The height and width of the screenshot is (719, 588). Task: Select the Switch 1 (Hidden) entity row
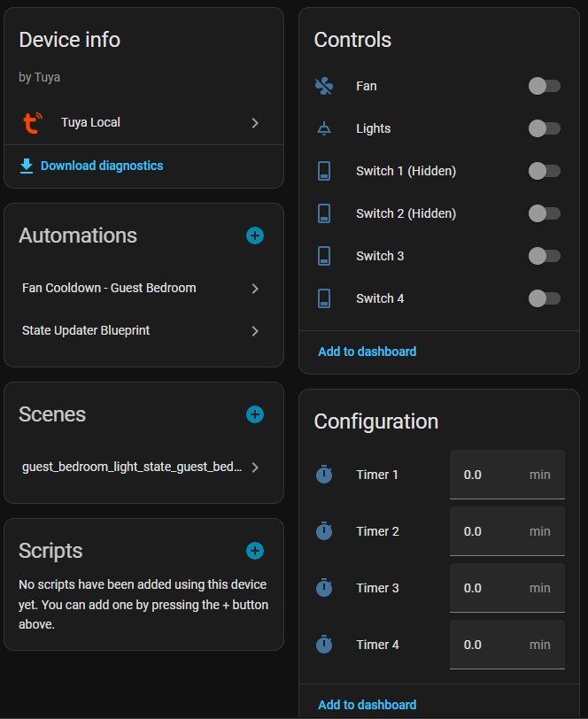[x=406, y=171]
